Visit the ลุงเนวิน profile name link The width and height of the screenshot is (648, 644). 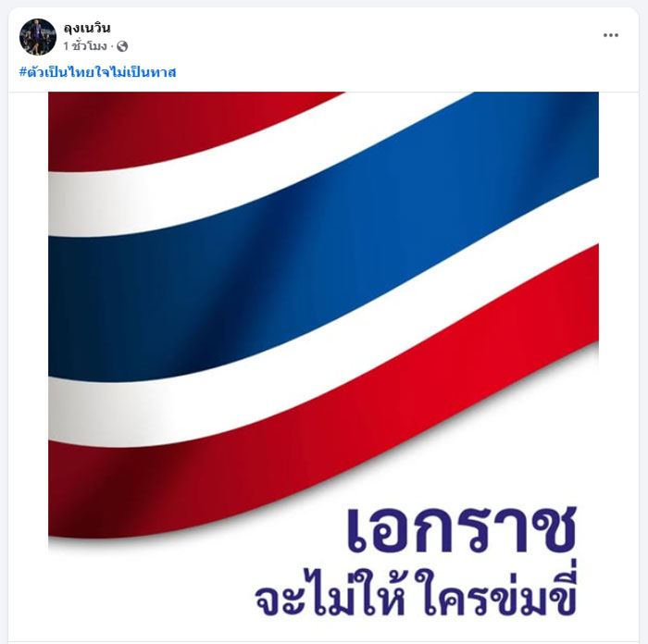[87, 28]
